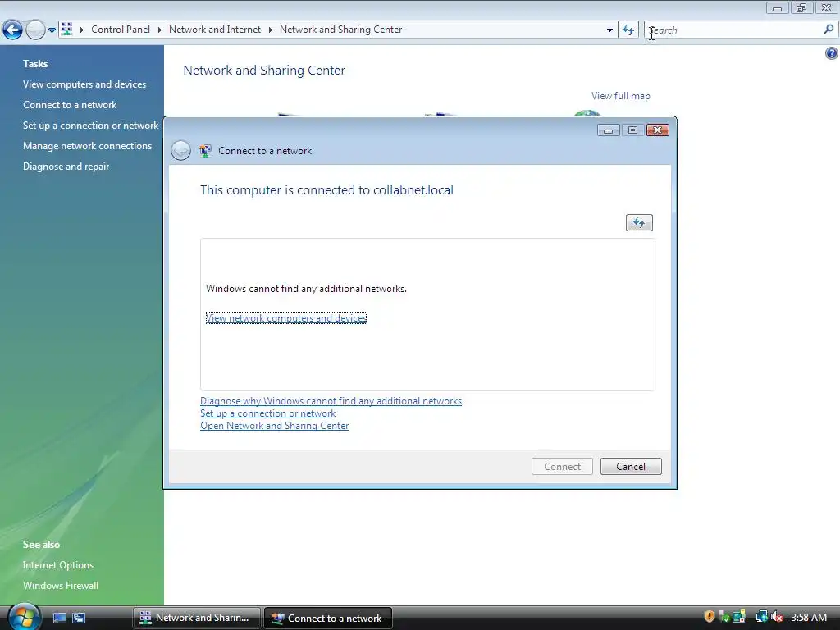Click the 'Windows cannot find any additional networks' text
The width and height of the screenshot is (840, 630).
[306, 289]
